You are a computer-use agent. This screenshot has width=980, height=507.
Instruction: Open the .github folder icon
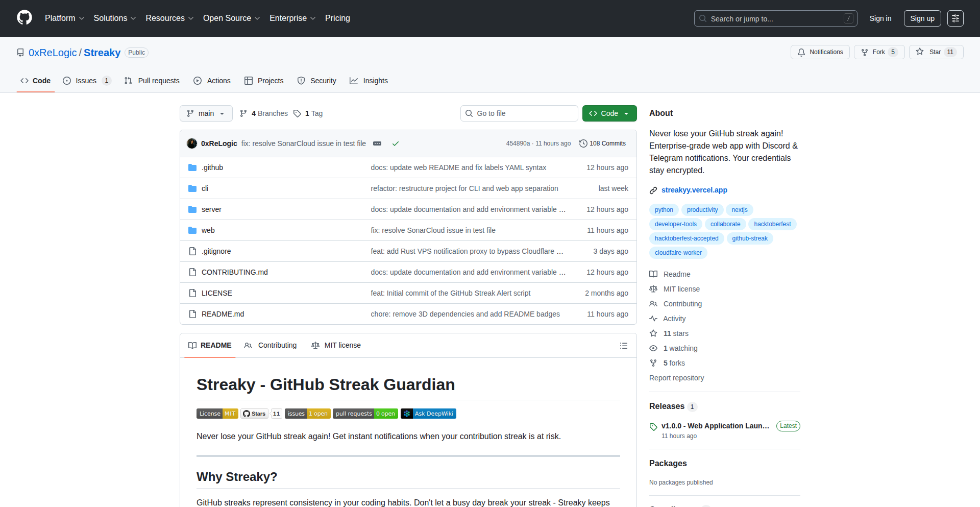192,167
